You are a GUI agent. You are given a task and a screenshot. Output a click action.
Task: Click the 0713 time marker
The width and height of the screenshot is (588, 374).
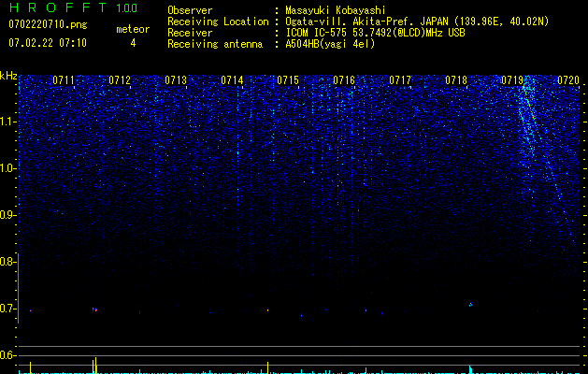click(x=176, y=80)
